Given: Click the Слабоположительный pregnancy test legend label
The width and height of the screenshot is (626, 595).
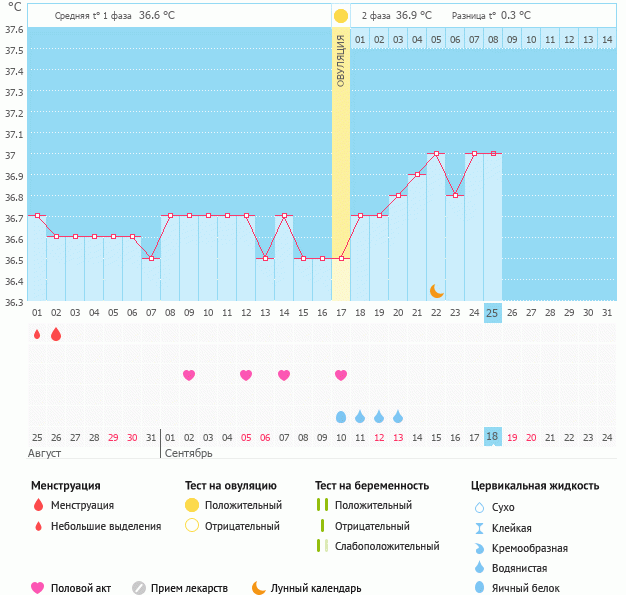Looking at the screenshot, I should point(386,546).
